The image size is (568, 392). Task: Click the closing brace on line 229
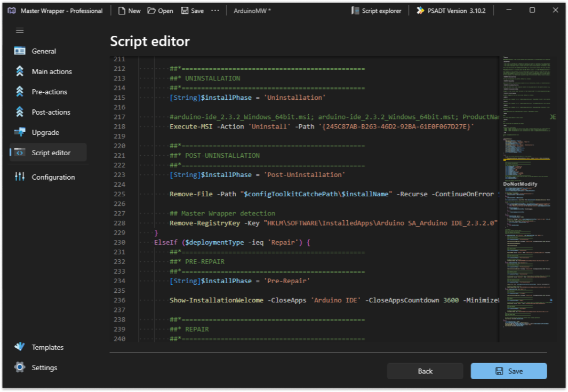156,233
